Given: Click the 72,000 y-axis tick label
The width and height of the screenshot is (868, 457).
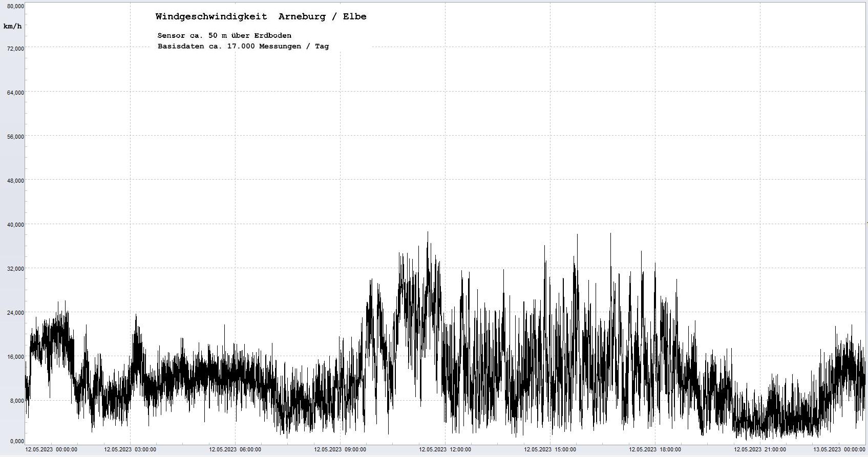Looking at the screenshot, I should (x=15, y=49).
